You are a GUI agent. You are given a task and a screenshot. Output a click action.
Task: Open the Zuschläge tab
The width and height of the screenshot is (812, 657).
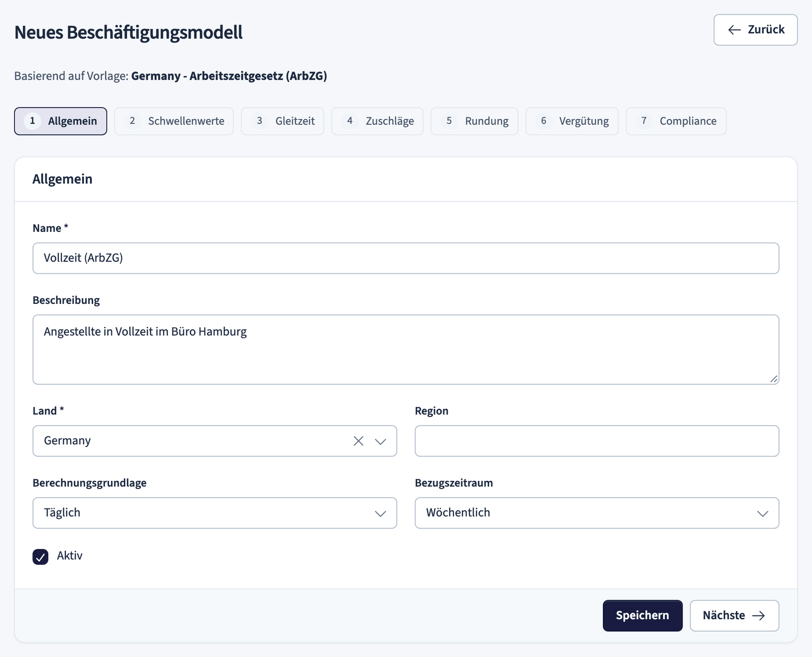point(377,121)
